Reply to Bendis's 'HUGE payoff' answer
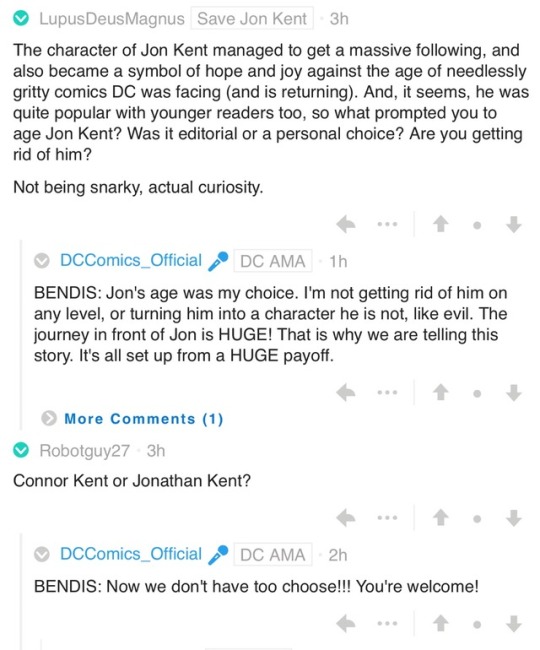The height and width of the screenshot is (650, 540). [346, 392]
